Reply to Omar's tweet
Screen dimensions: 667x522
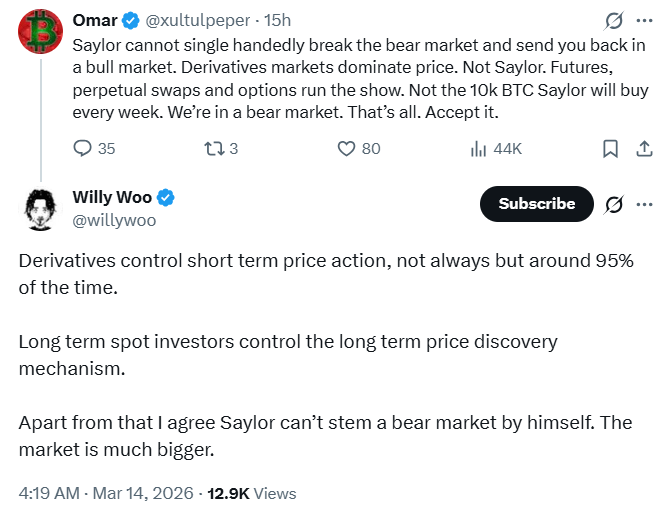click(x=83, y=149)
